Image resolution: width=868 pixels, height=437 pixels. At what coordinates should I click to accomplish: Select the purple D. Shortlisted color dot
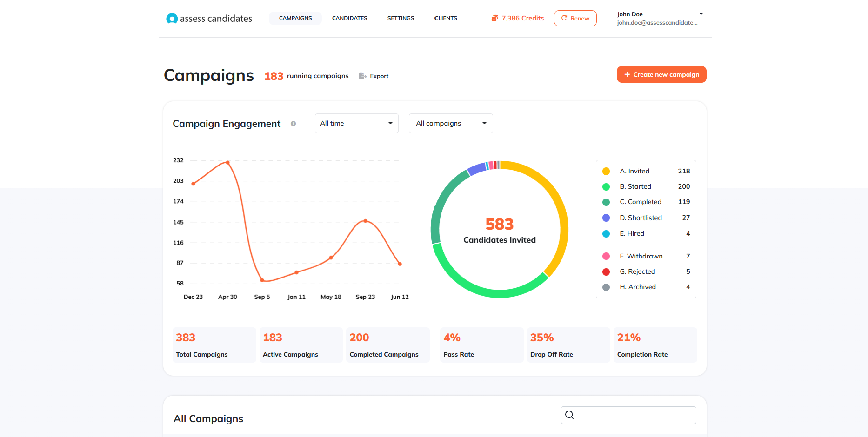[x=606, y=218]
